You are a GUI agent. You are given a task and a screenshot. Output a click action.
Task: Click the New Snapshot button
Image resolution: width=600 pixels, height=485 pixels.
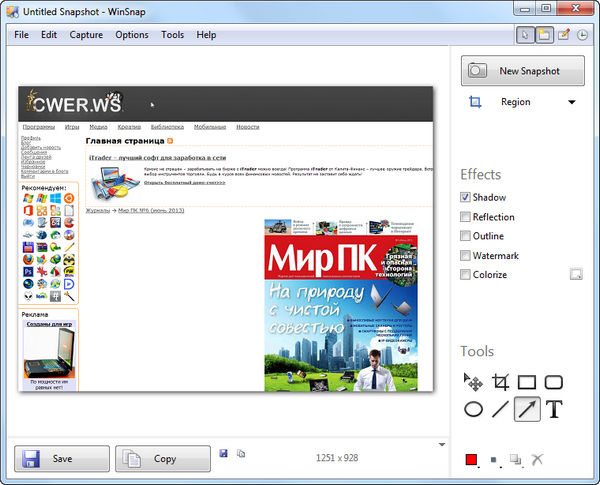(524, 71)
